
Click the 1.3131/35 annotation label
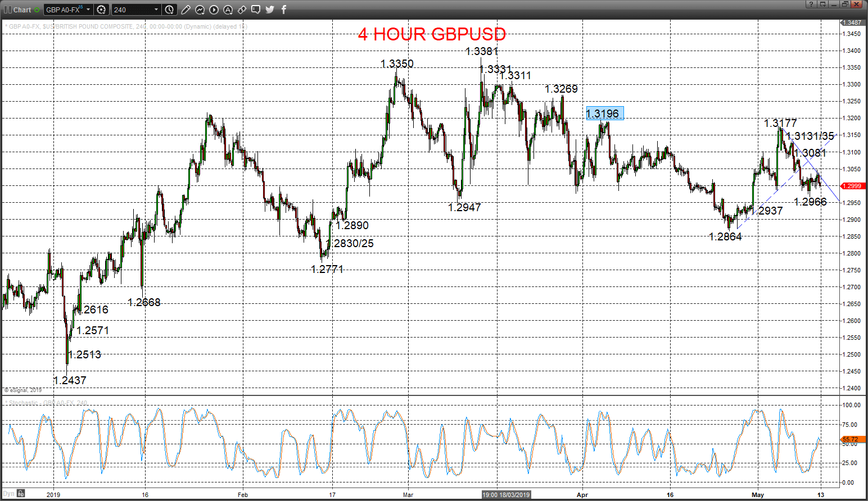click(x=810, y=136)
